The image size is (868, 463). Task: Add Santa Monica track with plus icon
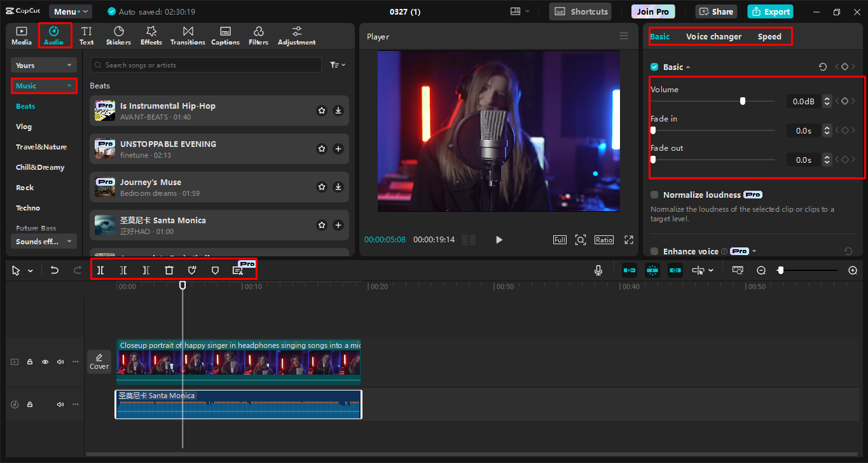(338, 225)
